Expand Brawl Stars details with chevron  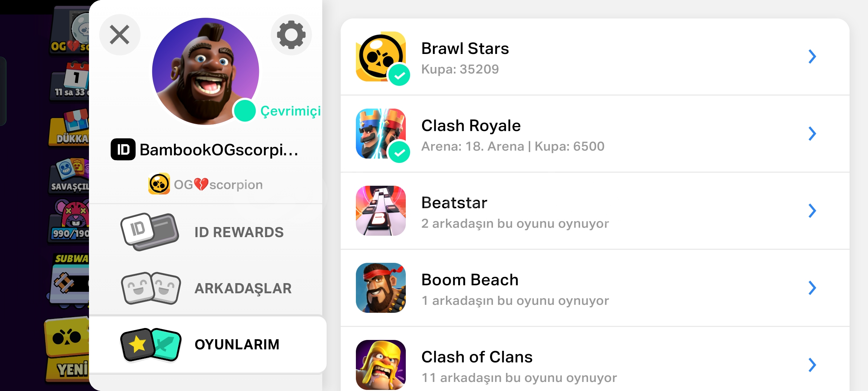tap(812, 56)
